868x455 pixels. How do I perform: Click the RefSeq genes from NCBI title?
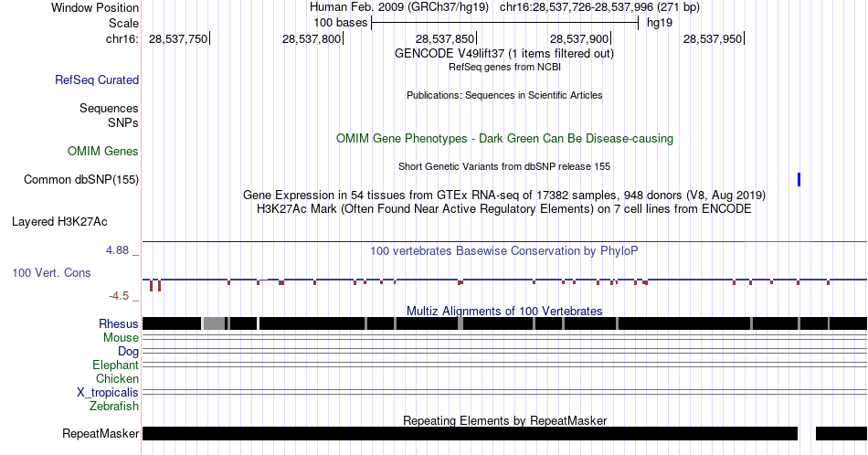504,67
